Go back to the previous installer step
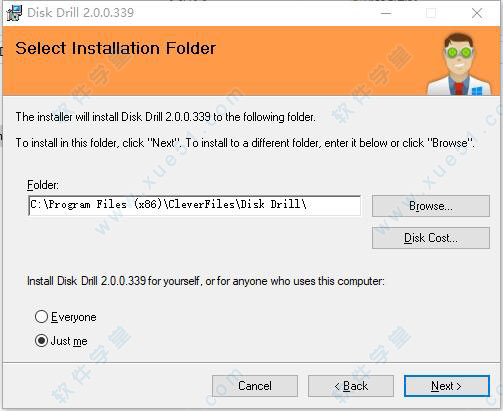This screenshot has width=503, height=411. coord(351,386)
